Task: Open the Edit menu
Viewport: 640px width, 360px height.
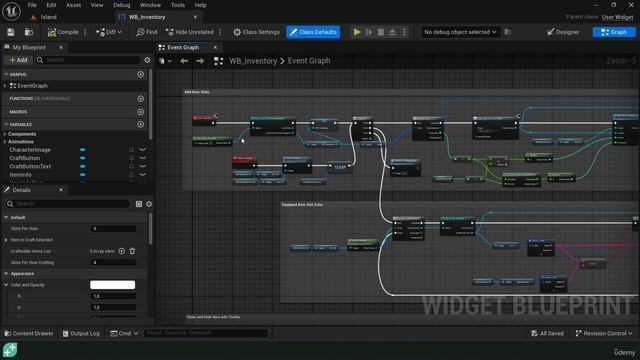Action: pos(51,5)
